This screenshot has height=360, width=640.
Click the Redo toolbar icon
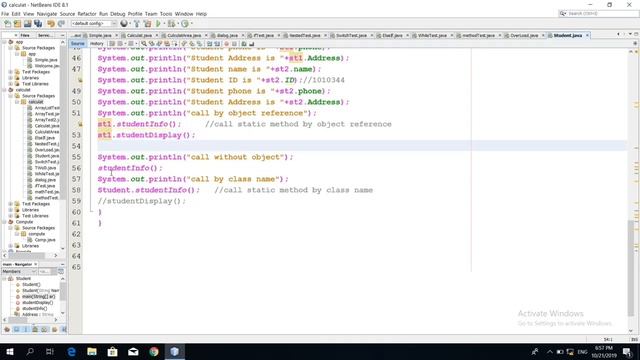[61, 24]
